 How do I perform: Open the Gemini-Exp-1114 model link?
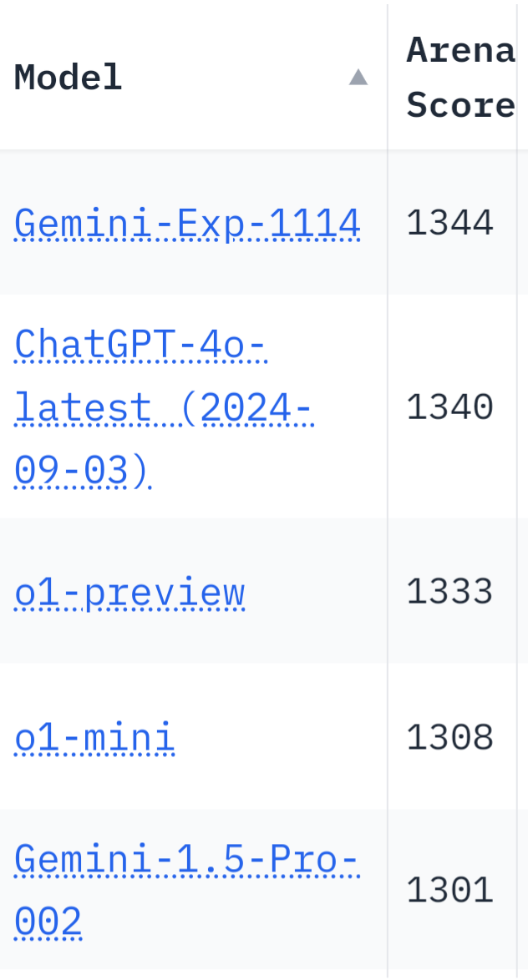[x=187, y=223]
